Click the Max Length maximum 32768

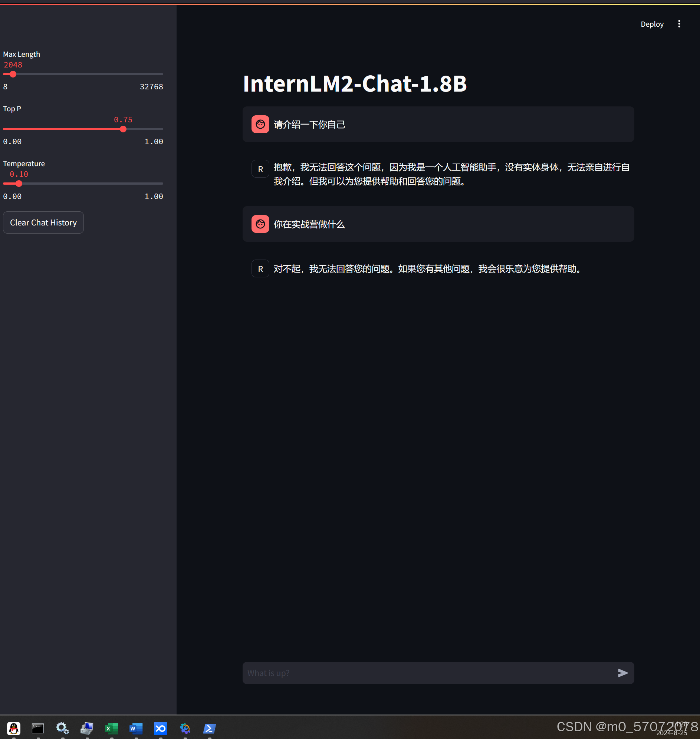151,86
